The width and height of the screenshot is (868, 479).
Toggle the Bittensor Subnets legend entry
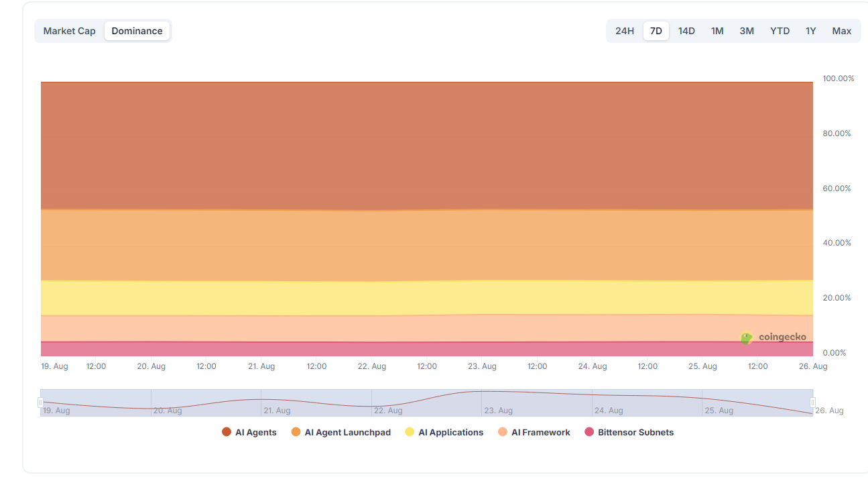630,432
